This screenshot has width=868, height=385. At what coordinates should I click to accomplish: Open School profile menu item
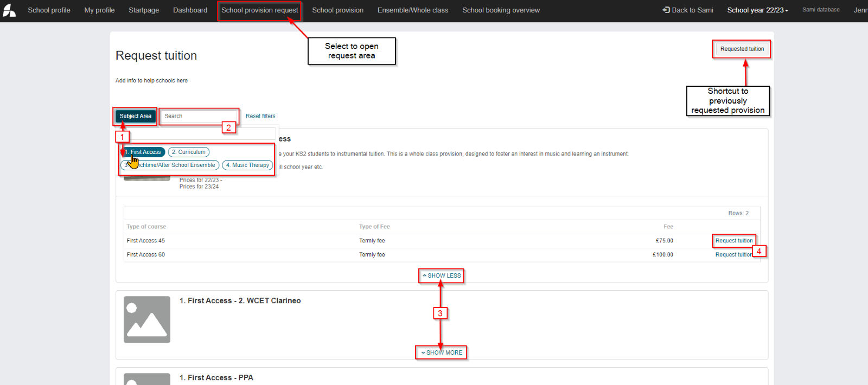point(49,10)
